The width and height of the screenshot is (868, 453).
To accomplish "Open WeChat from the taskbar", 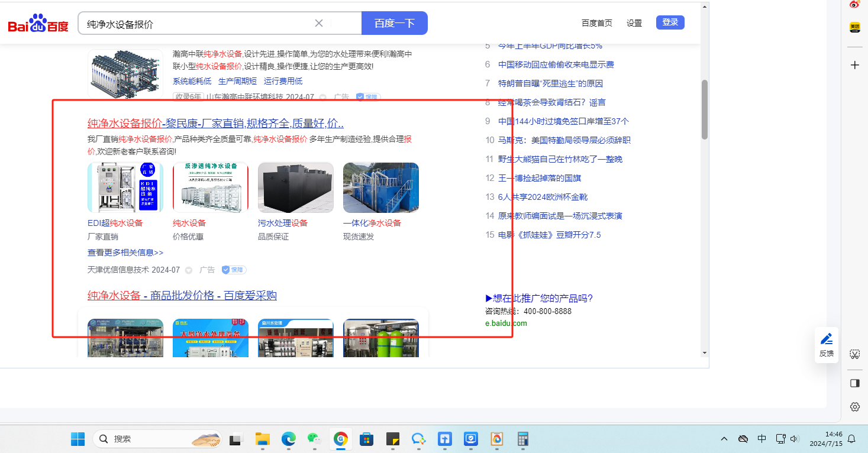I will (314, 439).
